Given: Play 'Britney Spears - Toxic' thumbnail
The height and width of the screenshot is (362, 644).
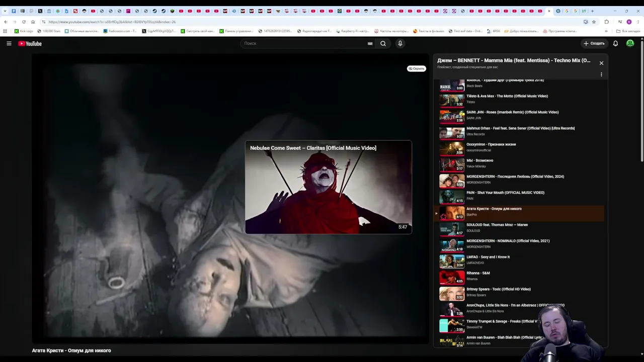Looking at the screenshot, I should tap(452, 293).
